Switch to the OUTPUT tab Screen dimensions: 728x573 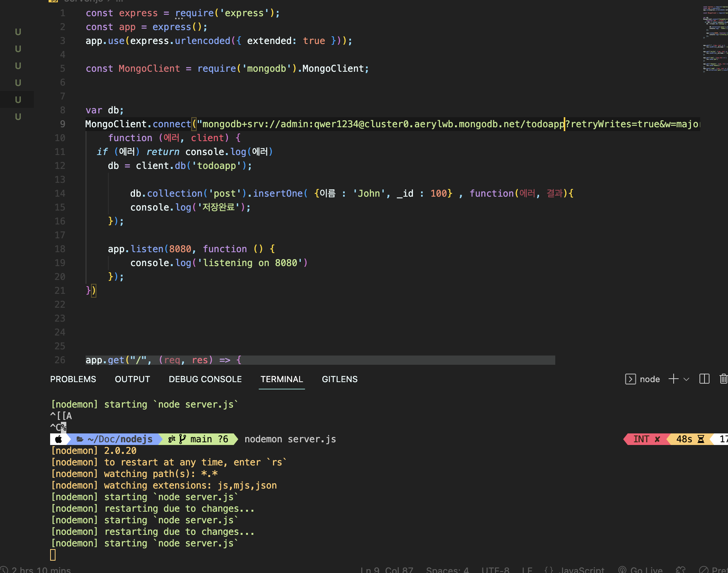point(132,379)
